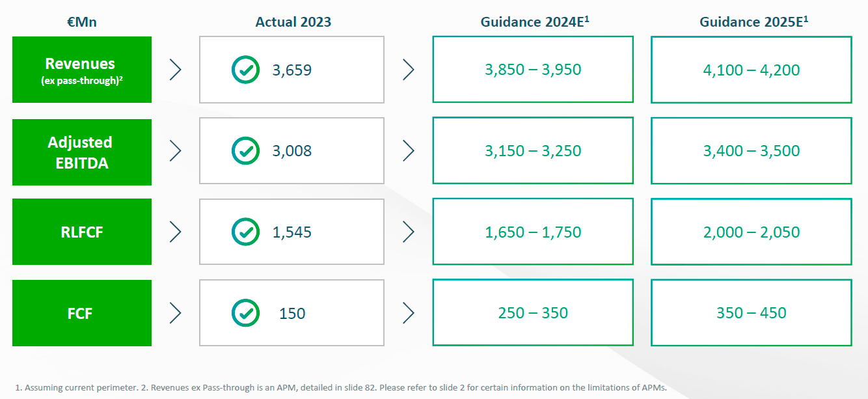This screenshot has width=868, height=399.
Task: Click the chevron right of RLFCF label
Action: coord(175,232)
